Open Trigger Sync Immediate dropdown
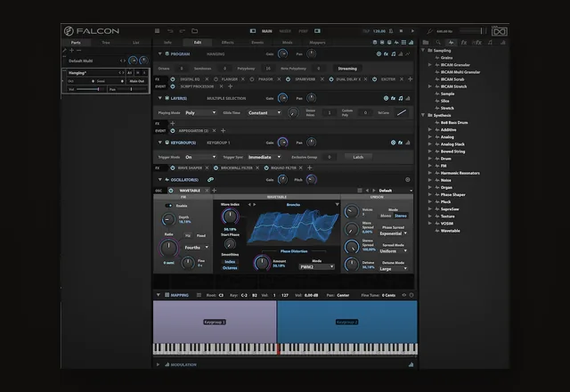 point(265,157)
